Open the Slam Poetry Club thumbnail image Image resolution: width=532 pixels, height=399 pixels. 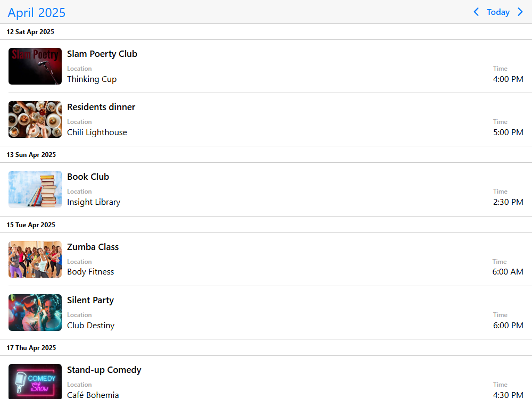click(x=35, y=66)
